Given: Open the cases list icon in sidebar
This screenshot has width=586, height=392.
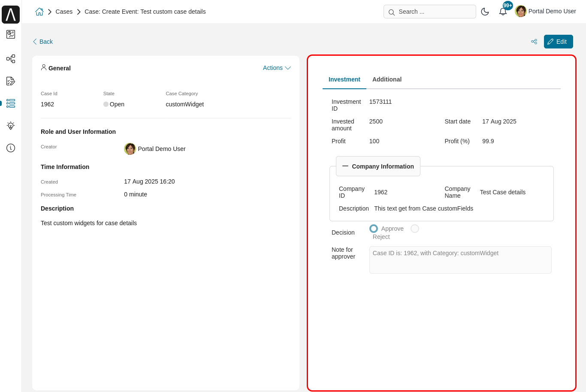Looking at the screenshot, I should click(11, 103).
